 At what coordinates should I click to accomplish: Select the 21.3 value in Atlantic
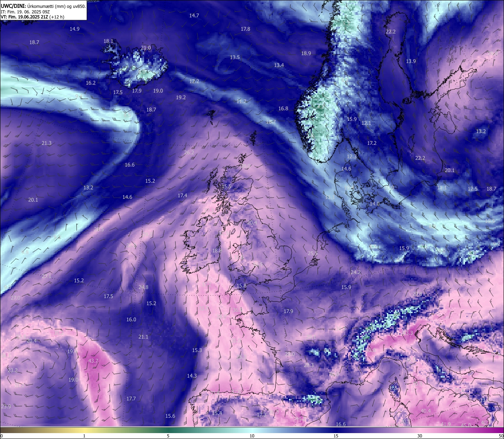click(46, 143)
